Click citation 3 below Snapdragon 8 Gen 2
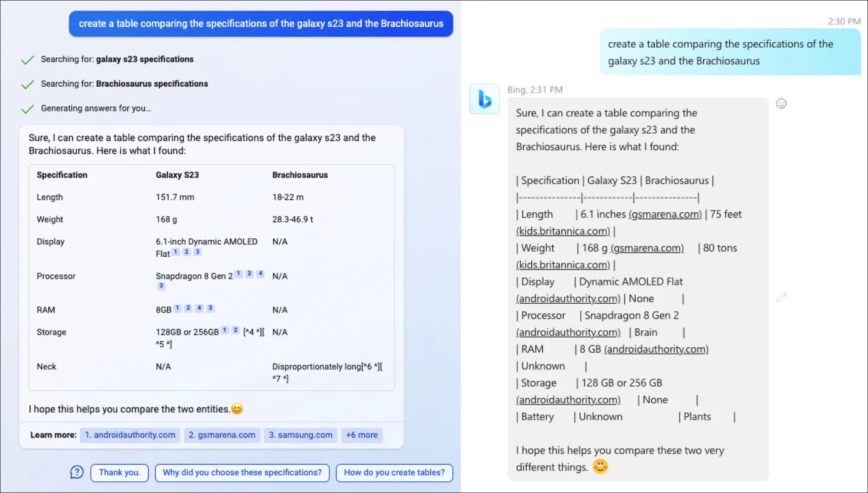The height and width of the screenshot is (493, 868). coord(161,286)
